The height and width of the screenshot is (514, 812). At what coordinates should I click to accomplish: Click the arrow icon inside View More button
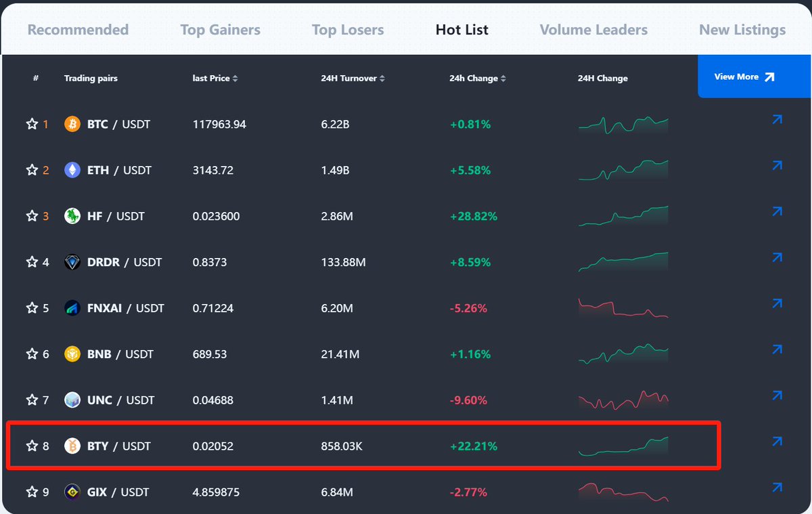coord(768,77)
